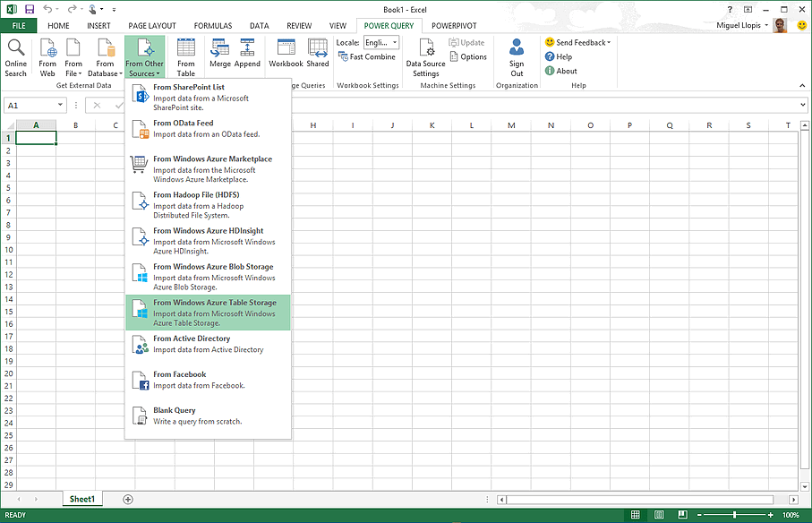
Task: Customize Quick Access Toolbar
Action: coord(114,10)
